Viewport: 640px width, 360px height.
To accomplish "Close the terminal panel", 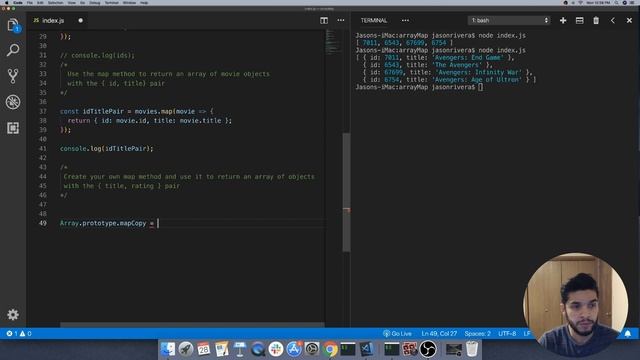I will tap(629, 20).
